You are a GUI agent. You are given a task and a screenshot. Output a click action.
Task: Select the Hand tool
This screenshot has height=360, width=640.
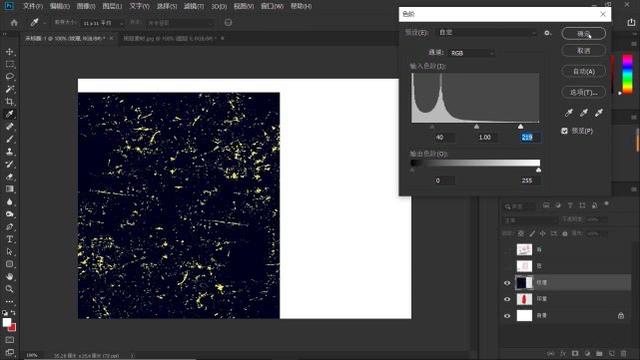pos(9,276)
